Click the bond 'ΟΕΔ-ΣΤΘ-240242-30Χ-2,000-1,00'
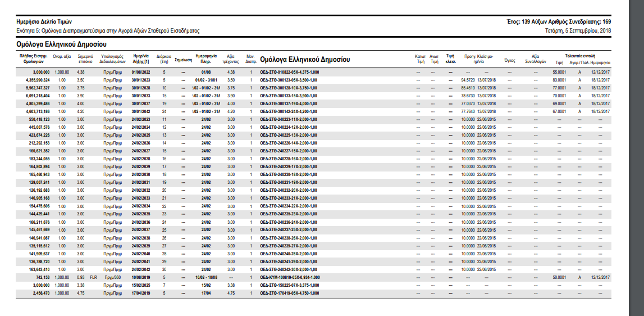 (289, 269)
